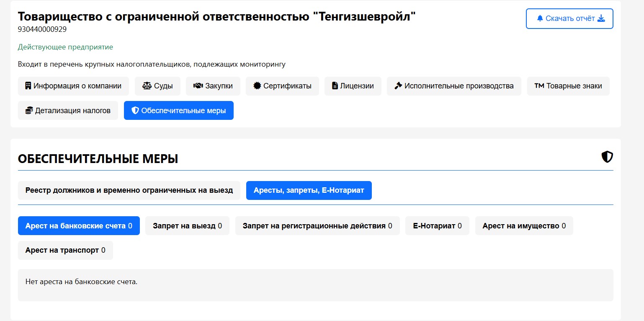Open the Е-Нотариат filter

pyautogui.click(x=437, y=226)
